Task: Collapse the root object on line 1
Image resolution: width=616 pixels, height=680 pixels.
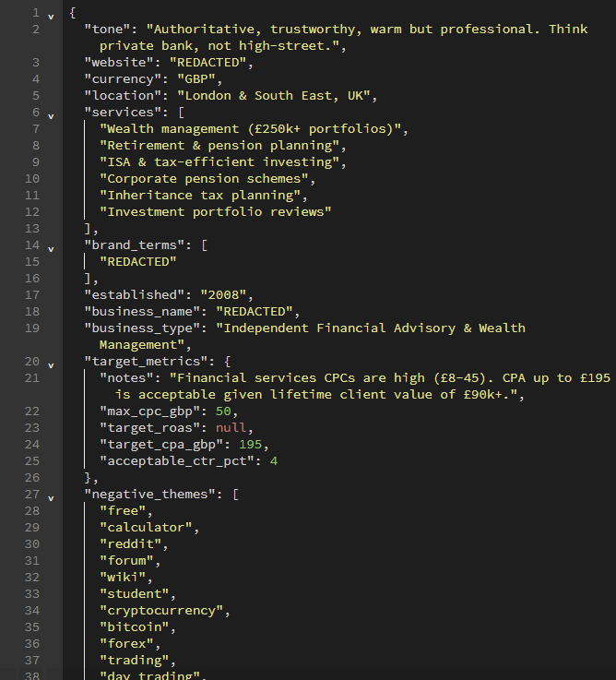Action: [x=51, y=13]
